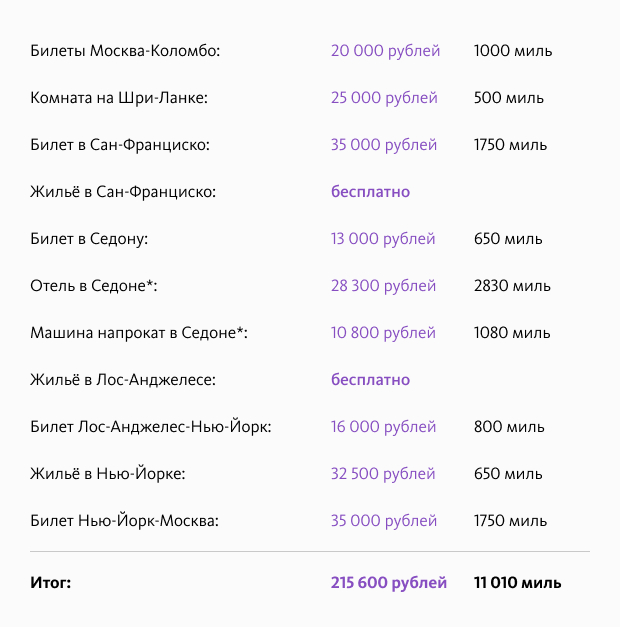Click the "32 500 рублей" price
620x627 pixels.
(x=384, y=474)
